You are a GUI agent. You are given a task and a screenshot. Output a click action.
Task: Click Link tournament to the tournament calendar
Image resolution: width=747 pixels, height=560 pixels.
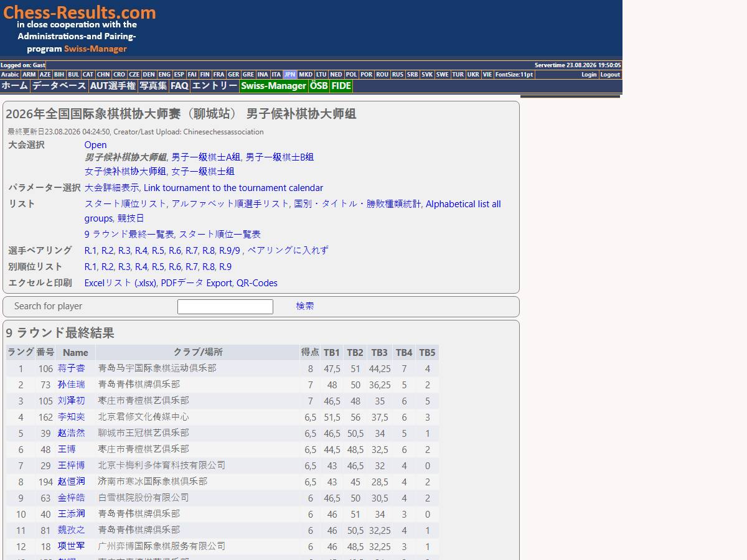coord(233,187)
